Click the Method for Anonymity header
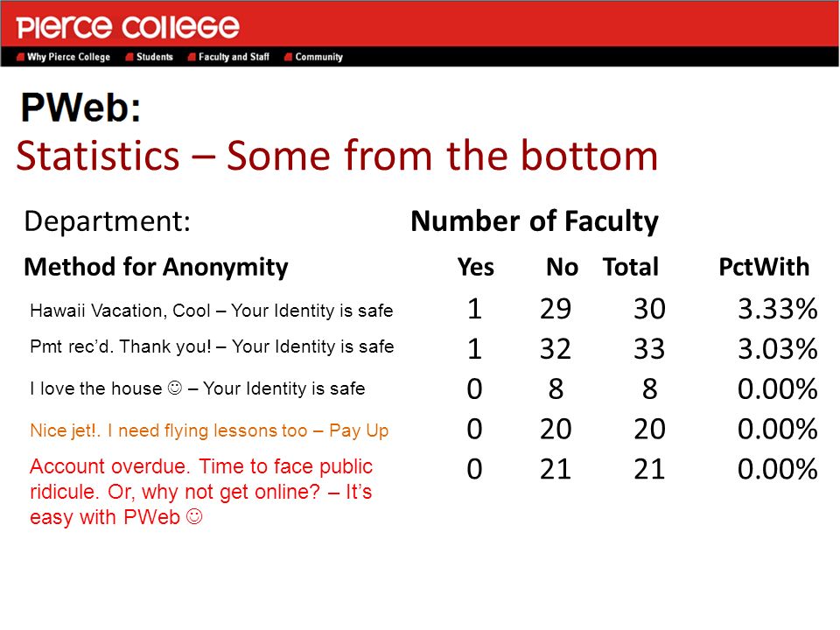 coord(156,268)
